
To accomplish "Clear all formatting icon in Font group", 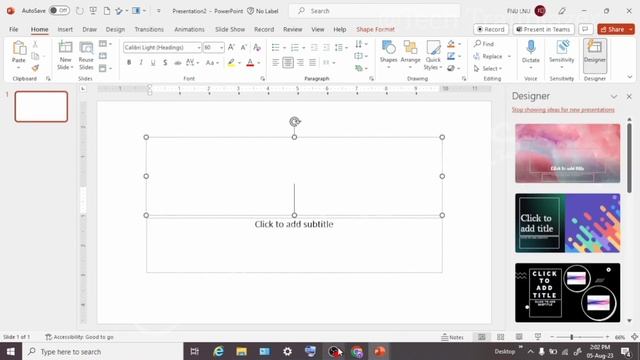I will click(257, 47).
